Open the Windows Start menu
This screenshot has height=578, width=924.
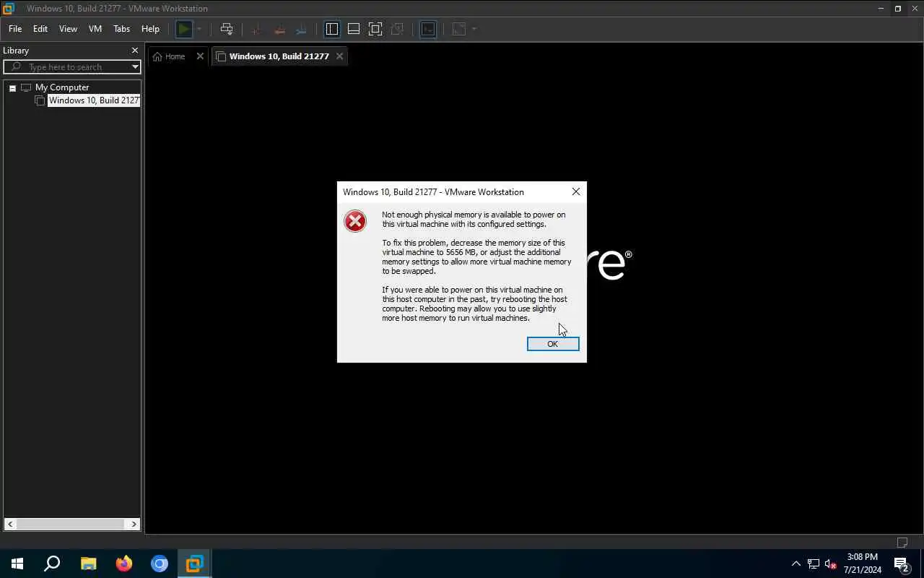click(17, 564)
